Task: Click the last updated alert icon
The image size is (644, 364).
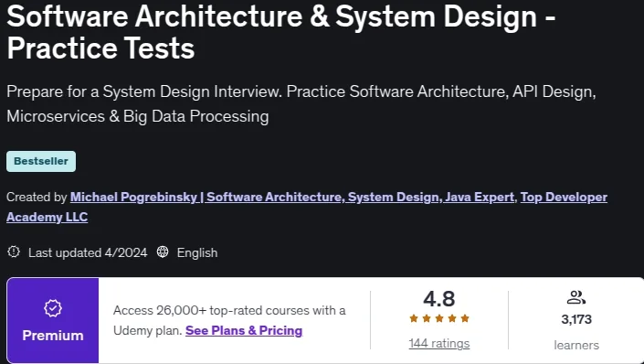Action: click(14, 252)
